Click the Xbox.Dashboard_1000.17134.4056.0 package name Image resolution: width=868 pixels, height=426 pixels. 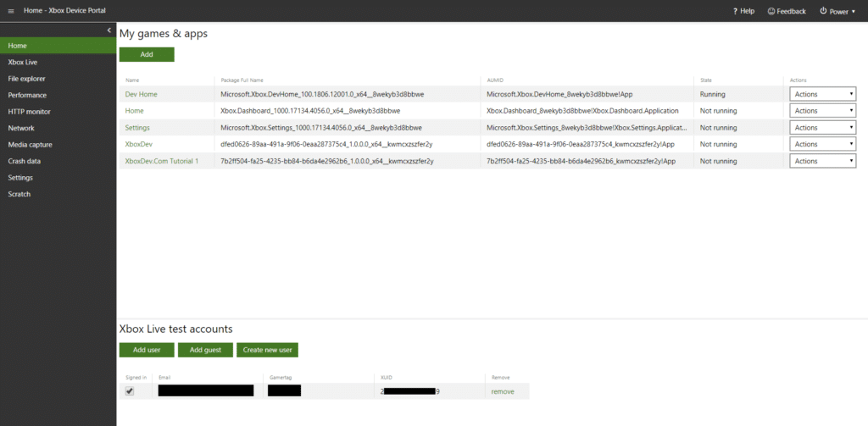[x=310, y=111]
